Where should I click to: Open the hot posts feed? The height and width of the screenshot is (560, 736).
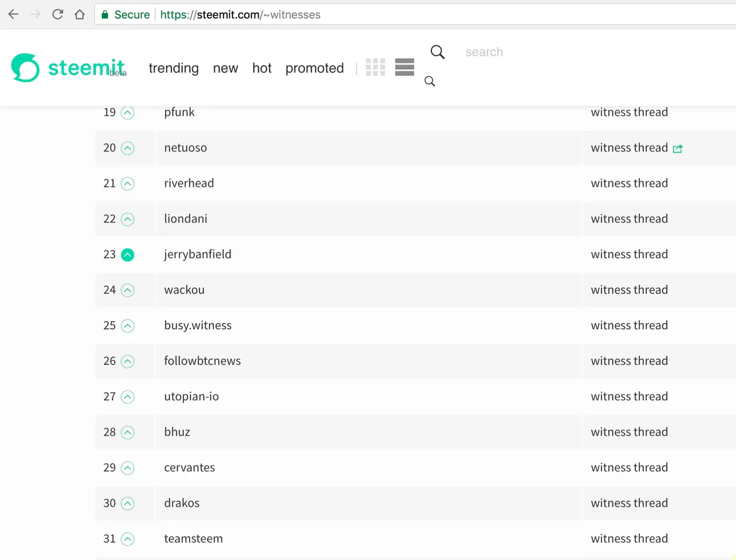pyautogui.click(x=262, y=68)
